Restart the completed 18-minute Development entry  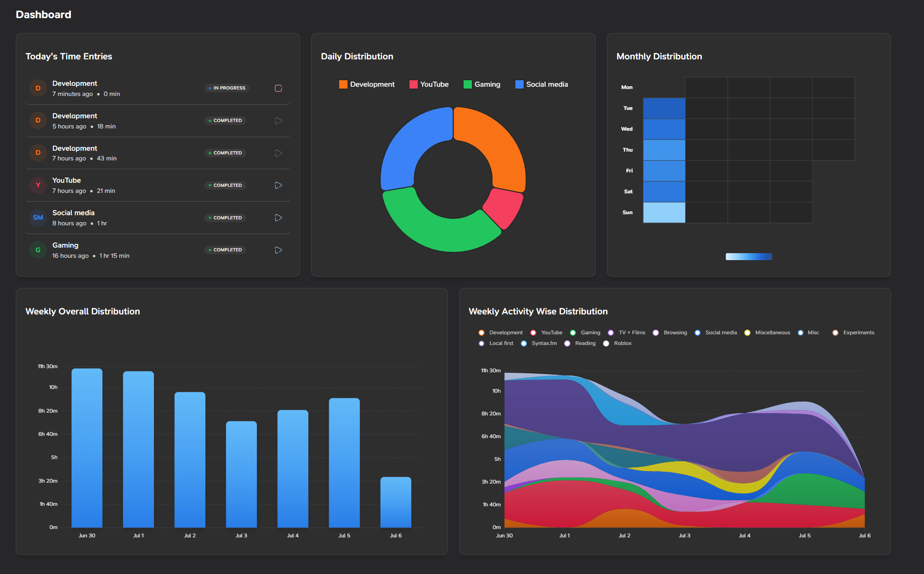[x=278, y=121]
